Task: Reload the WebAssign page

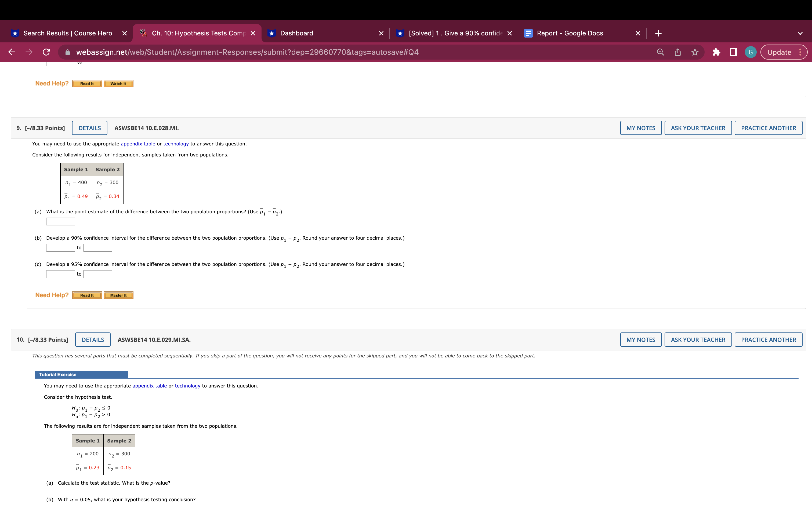Action: [x=46, y=52]
